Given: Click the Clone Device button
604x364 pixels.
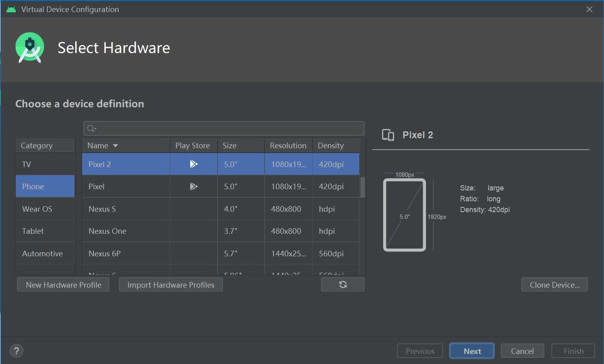Looking at the screenshot, I should click(x=554, y=285).
